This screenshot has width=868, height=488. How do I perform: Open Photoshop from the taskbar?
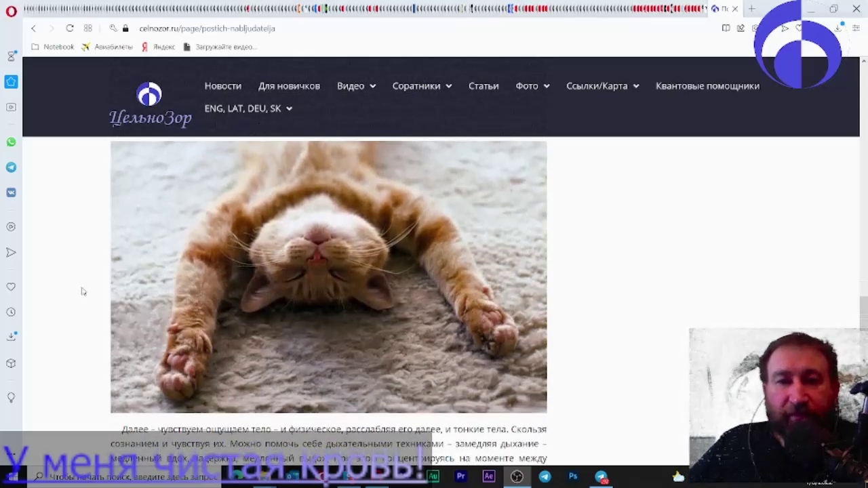pyautogui.click(x=573, y=476)
